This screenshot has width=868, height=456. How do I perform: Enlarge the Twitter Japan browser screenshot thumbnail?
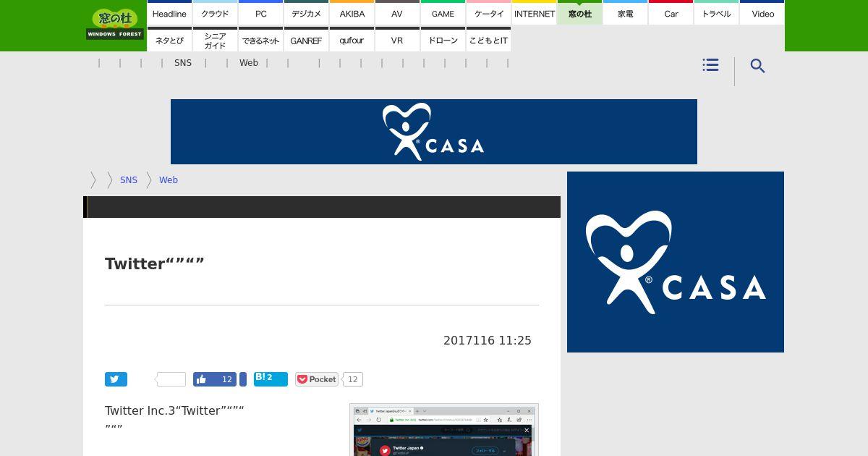click(444, 430)
